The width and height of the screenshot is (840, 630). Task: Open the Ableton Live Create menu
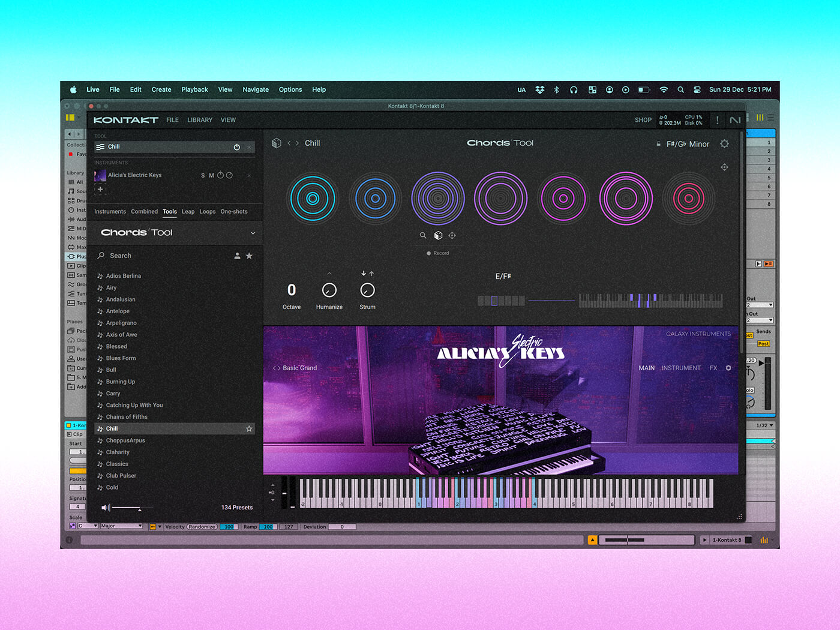[161, 89]
